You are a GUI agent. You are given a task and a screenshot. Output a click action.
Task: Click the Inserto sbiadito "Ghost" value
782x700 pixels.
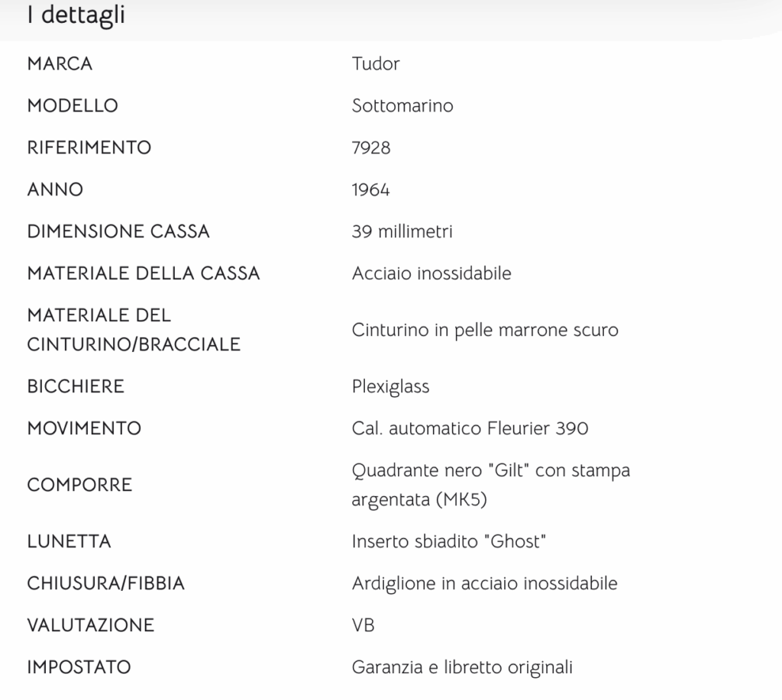pos(449,542)
